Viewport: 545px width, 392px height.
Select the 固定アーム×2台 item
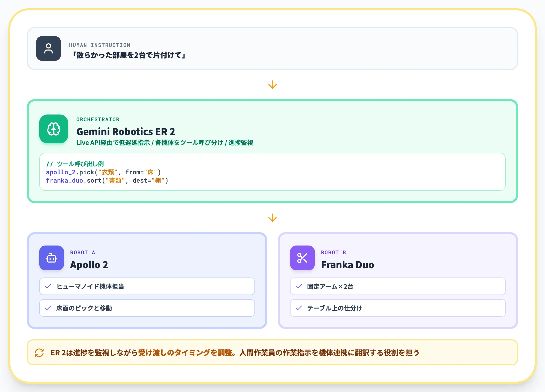[x=398, y=286]
